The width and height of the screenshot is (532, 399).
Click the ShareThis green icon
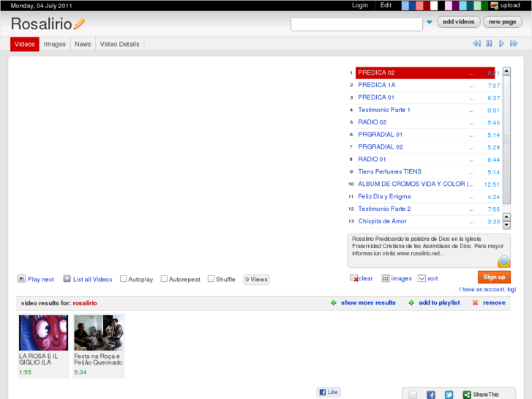[467, 395]
